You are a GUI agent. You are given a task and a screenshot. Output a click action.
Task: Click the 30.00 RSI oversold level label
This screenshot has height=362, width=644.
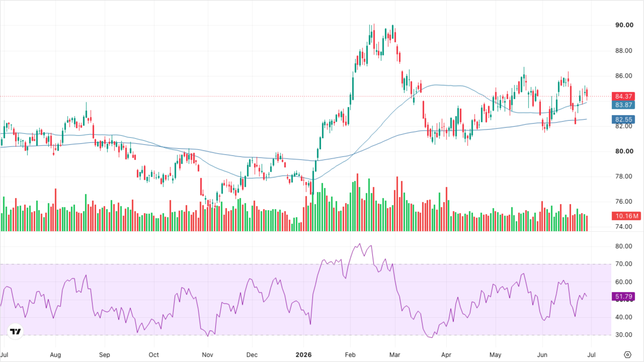[x=624, y=335]
